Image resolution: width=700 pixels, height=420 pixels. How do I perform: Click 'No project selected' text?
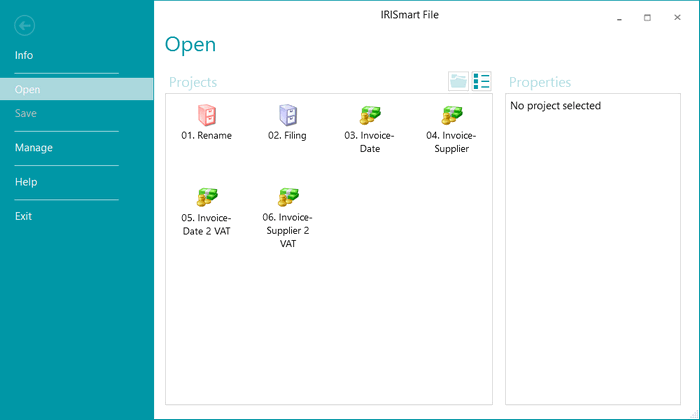pos(555,106)
